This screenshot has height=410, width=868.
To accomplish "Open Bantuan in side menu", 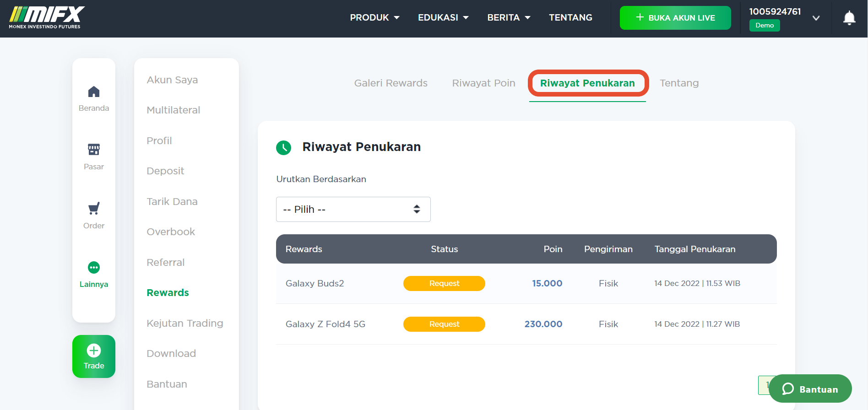I will pyautogui.click(x=167, y=384).
